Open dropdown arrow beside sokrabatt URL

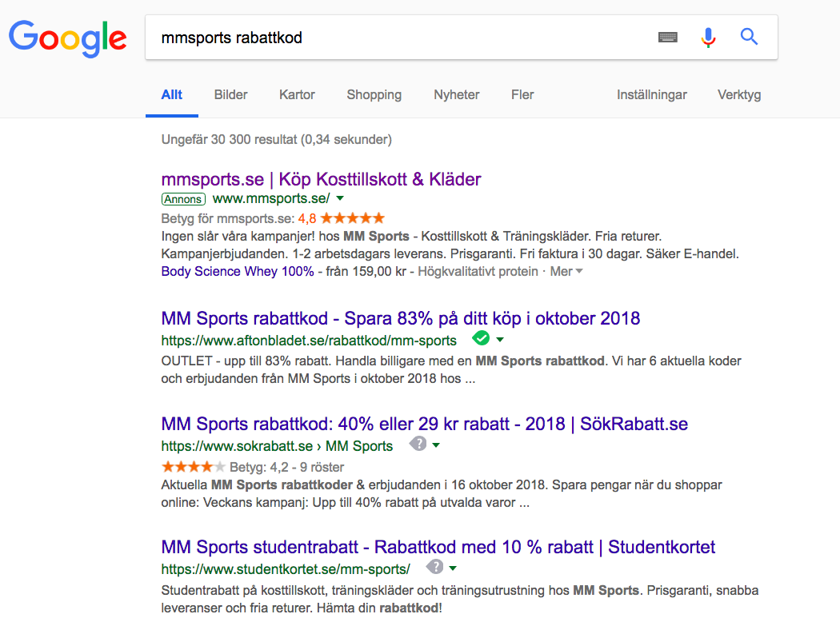436,445
